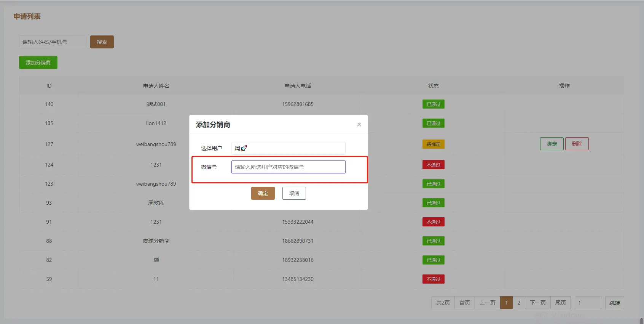644x324 pixels.
Task: Click the 跳转 jump button
Action: [614, 303]
